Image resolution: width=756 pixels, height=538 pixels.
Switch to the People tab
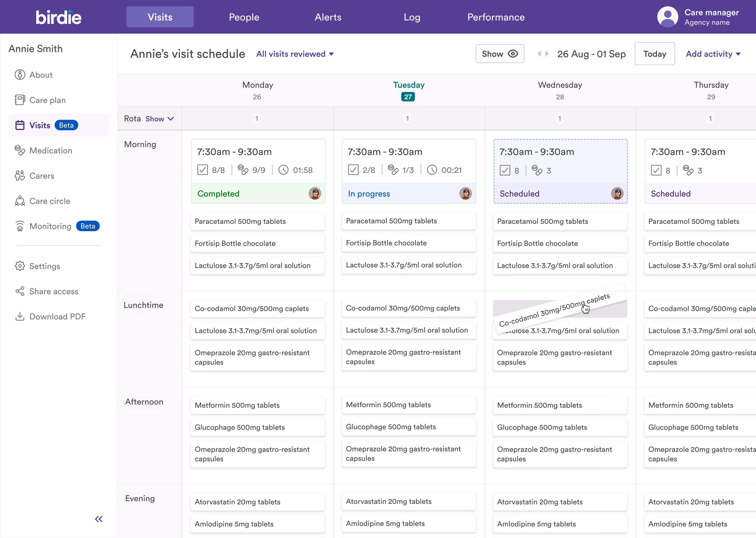tap(244, 17)
